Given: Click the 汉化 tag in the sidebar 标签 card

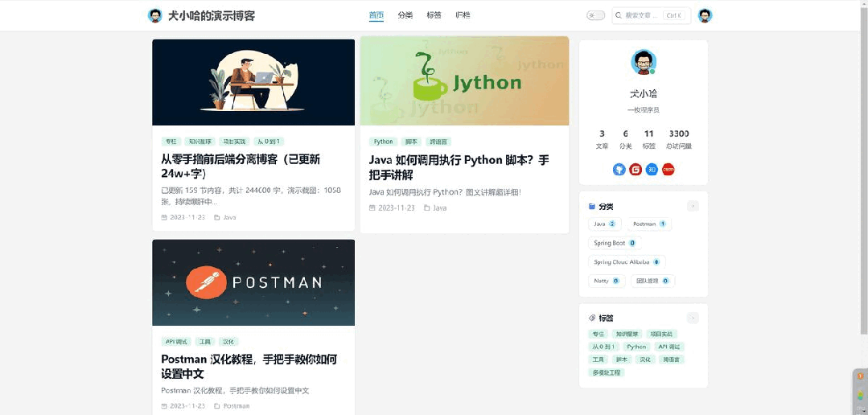Looking at the screenshot, I should [644, 360].
